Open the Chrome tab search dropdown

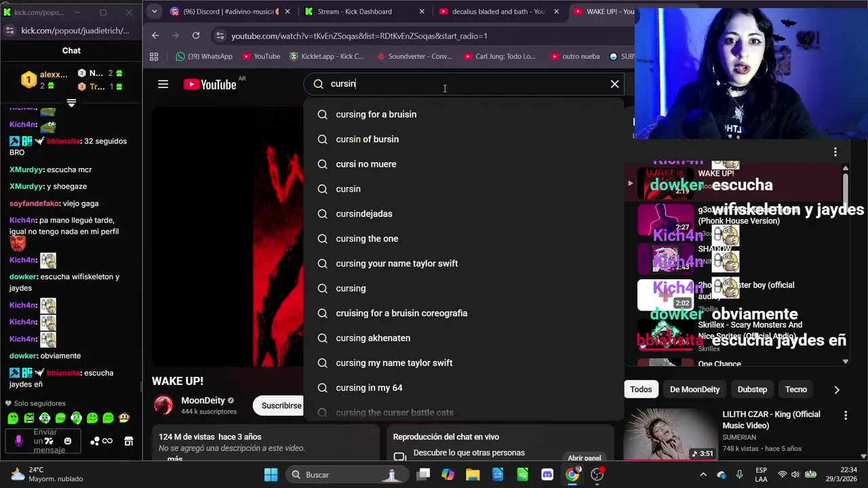(154, 12)
